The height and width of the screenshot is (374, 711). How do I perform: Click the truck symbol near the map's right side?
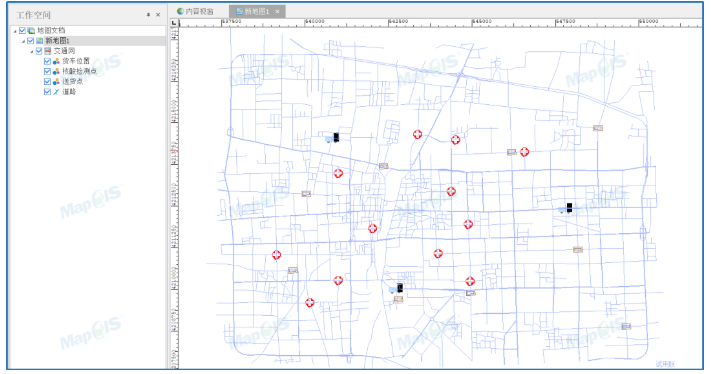566,208
